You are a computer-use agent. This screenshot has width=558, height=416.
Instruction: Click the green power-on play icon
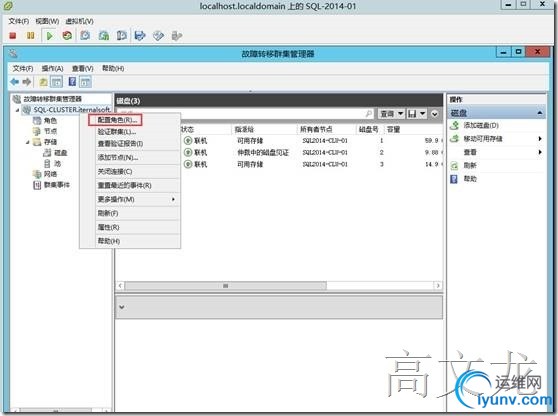tap(49, 36)
